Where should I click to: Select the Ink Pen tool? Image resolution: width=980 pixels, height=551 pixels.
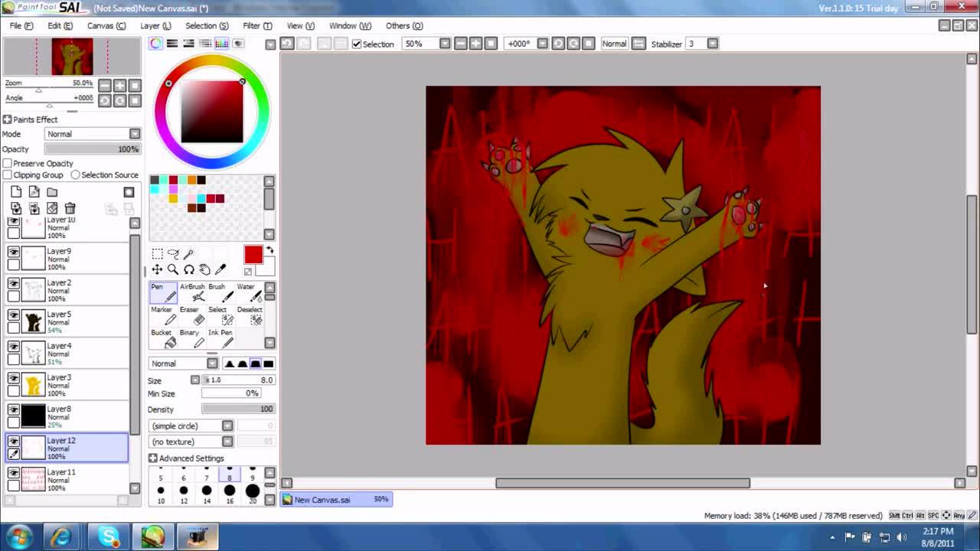click(x=221, y=339)
